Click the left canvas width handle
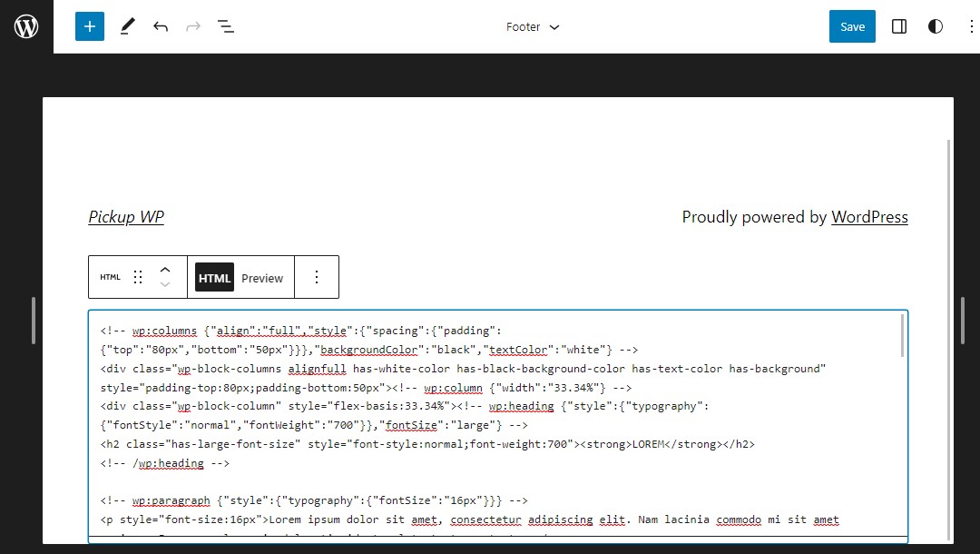 [34, 321]
